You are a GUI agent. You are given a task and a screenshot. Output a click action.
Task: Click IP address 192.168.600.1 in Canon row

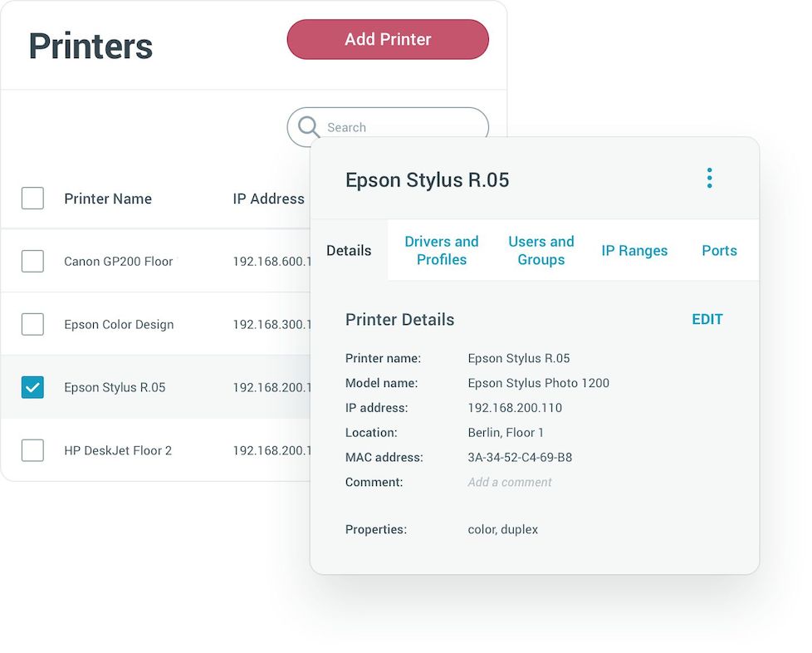pos(271,262)
